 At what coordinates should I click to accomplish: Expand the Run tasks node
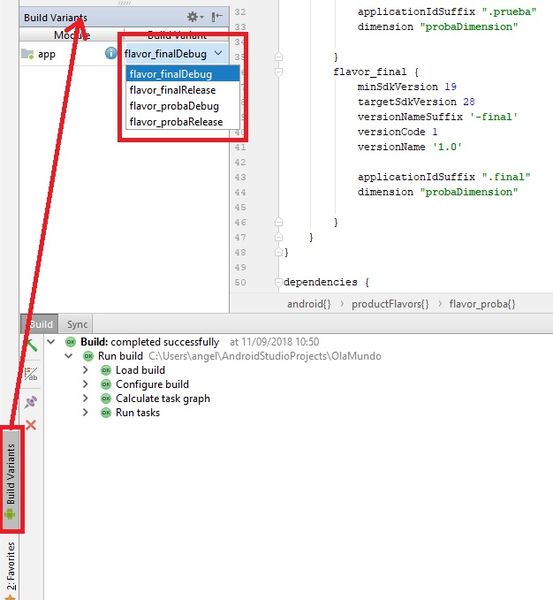coord(85,412)
